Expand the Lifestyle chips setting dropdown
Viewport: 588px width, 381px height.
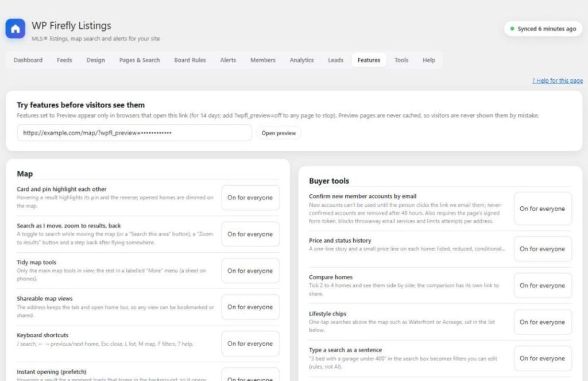click(x=543, y=322)
